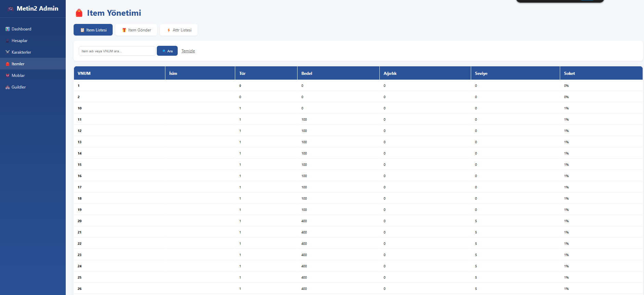Click Seviye value 5 in row 25

click(x=476, y=278)
